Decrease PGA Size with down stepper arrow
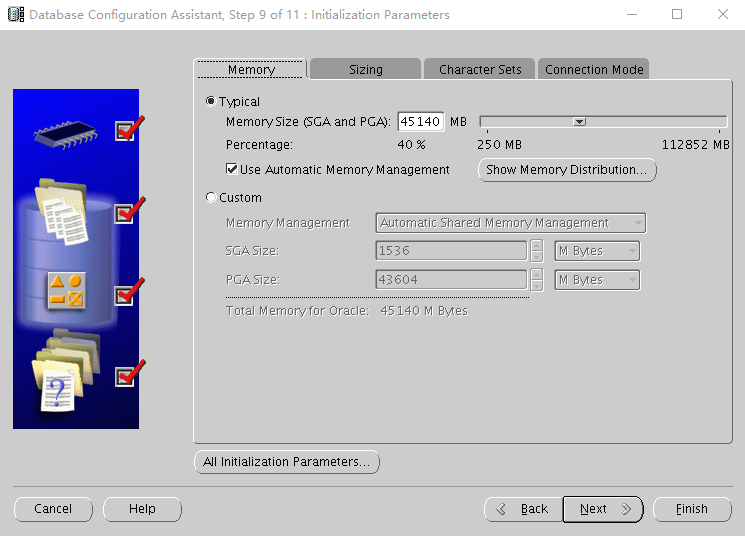The image size is (745, 536). (x=537, y=286)
